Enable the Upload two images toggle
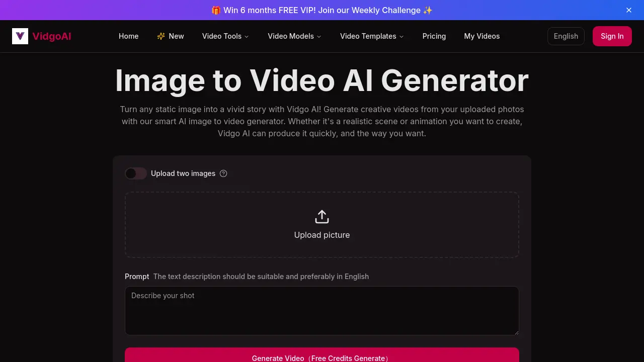Viewport: 644px width, 362px height. (135, 173)
